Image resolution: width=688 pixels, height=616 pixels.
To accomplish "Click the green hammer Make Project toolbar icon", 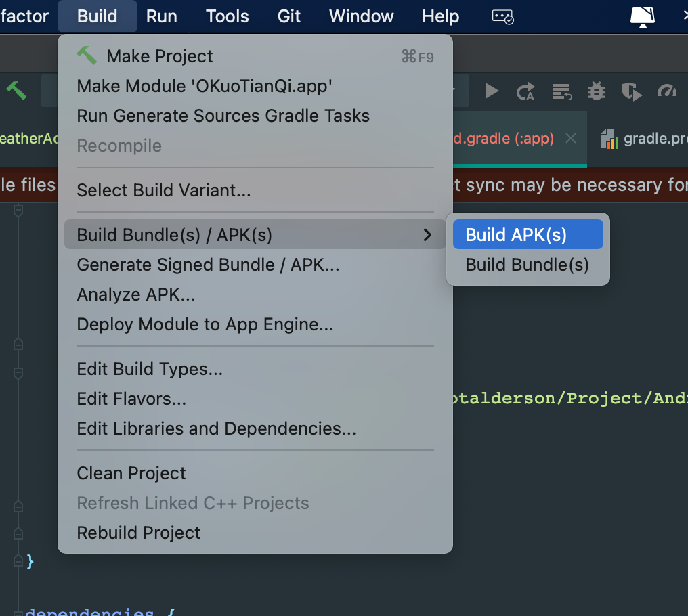I will [x=17, y=91].
